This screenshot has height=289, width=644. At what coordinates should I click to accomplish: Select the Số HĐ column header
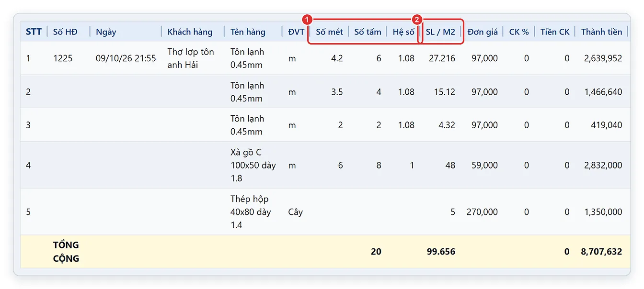click(65, 32)
